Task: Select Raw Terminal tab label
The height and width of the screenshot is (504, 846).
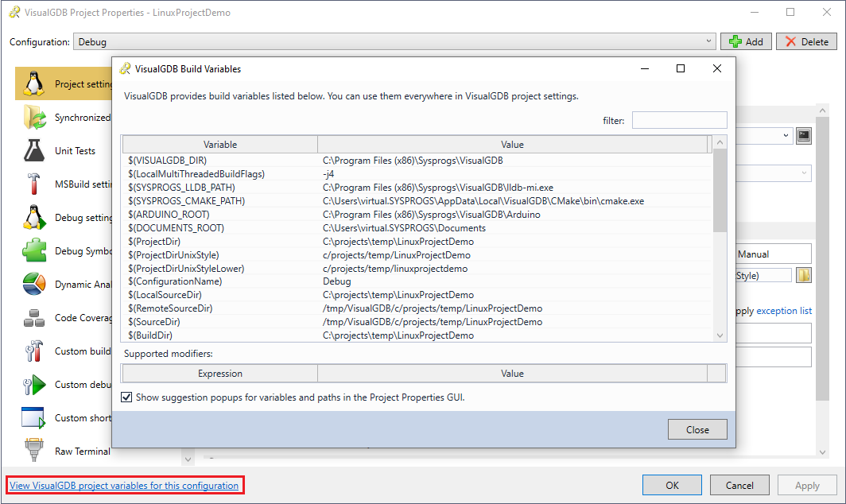Action: [x=83, y=451]
